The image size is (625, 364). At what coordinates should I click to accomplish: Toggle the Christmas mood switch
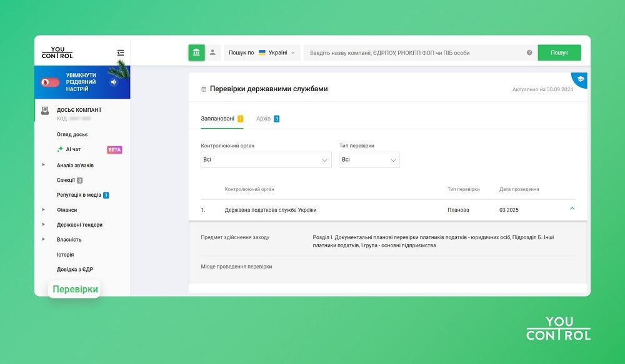pyautogui.click(x=50, y=82)
